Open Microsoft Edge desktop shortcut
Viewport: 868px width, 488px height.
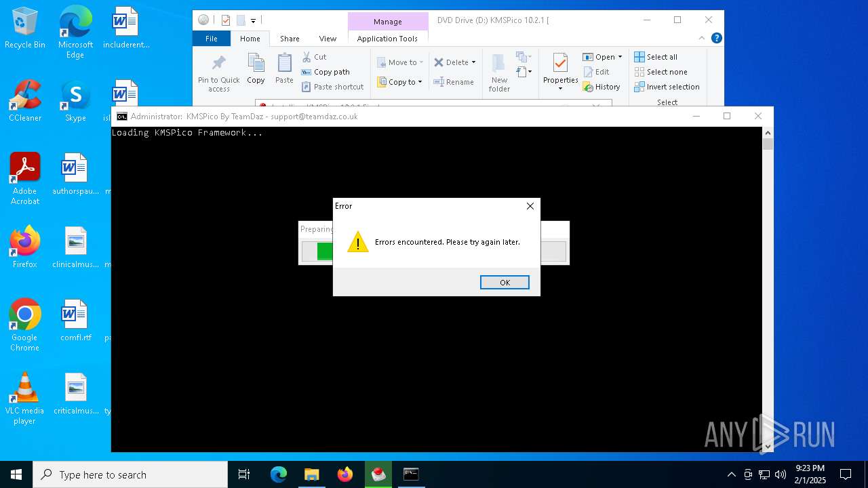(x=75, y=32)
